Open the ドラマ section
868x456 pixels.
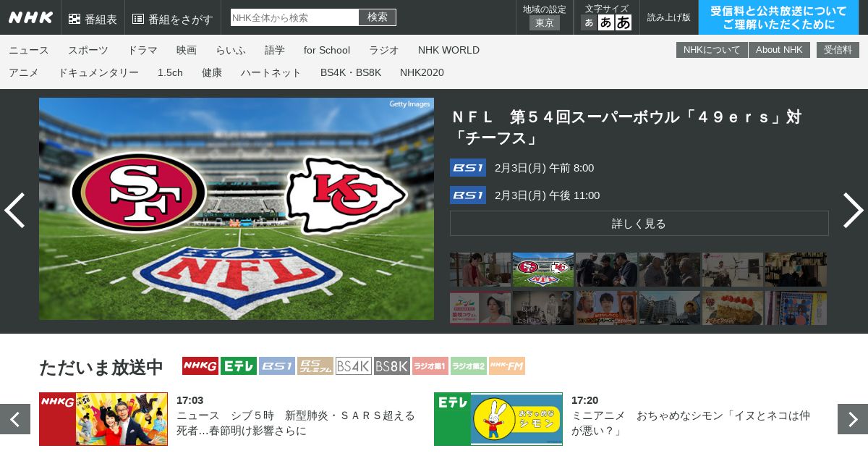point(142,50)
